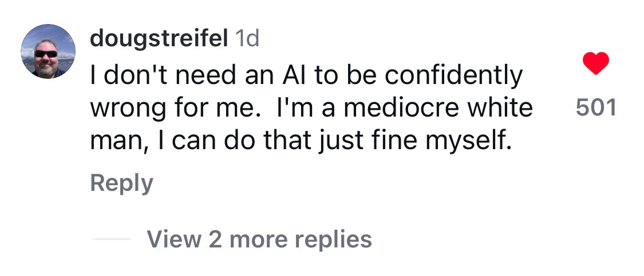
Task: View who liked via 501 count
Action: pos(596,108)
